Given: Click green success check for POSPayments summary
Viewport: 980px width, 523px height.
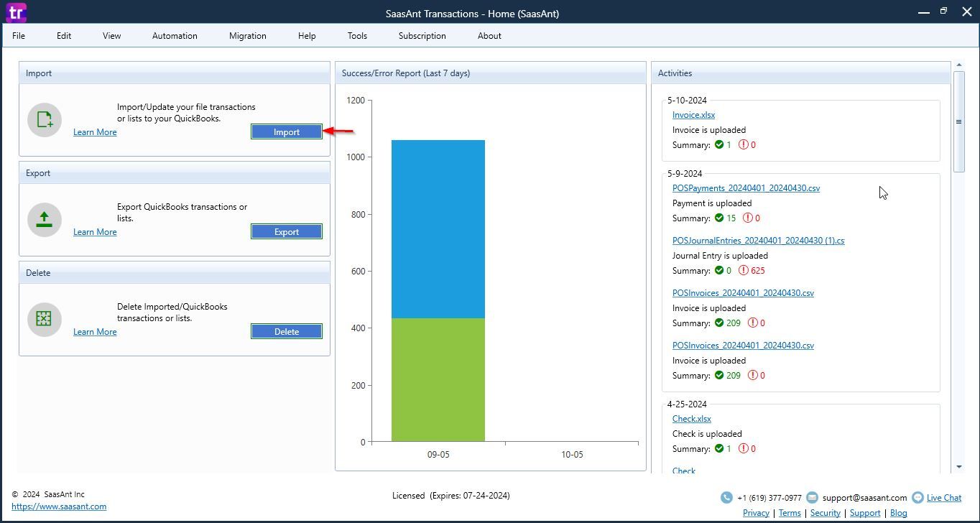Looking at the screenshot, I should pyautogui.click(x=718, y=218).
